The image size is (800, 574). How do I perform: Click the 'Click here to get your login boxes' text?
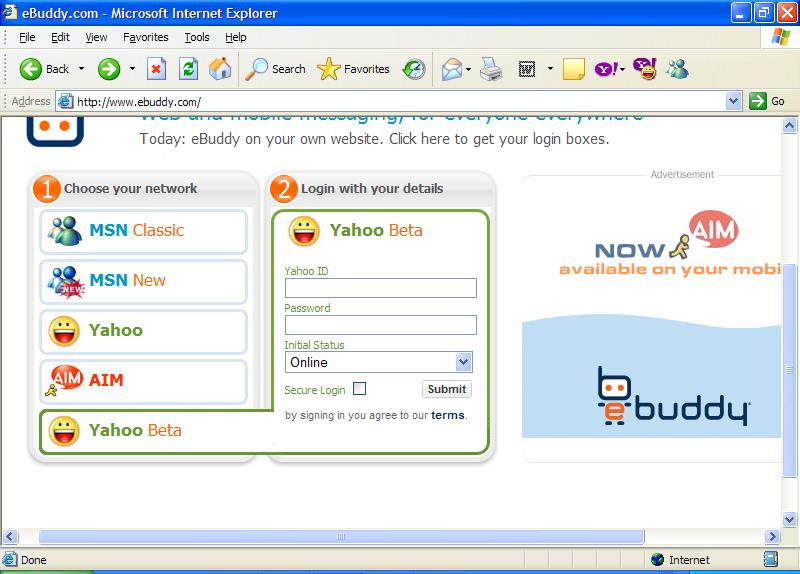point(499,139)
